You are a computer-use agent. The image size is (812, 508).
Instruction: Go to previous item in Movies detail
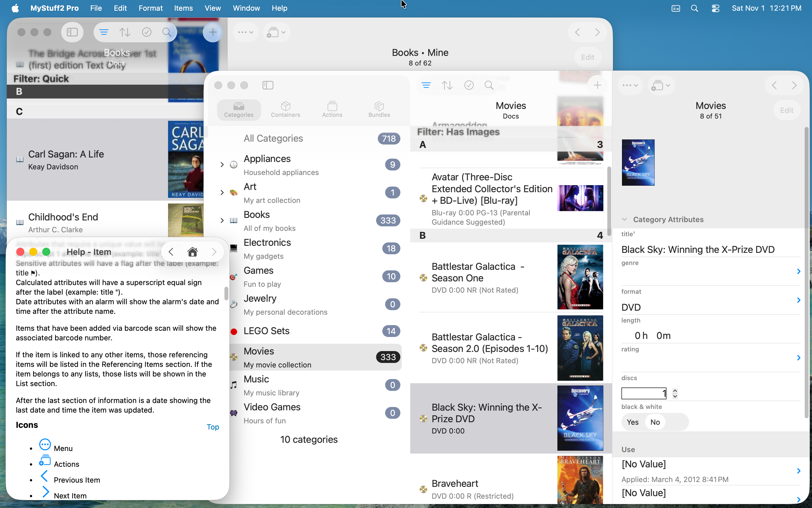774,85
